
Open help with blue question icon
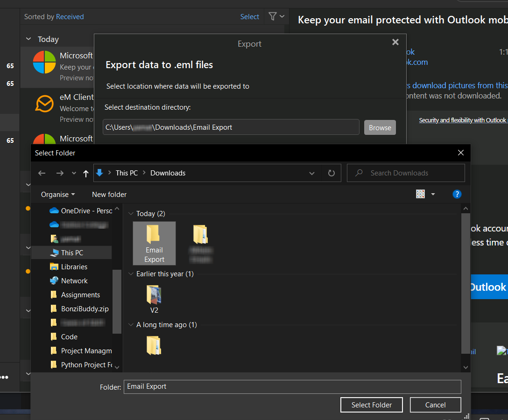tap(457, 194)
